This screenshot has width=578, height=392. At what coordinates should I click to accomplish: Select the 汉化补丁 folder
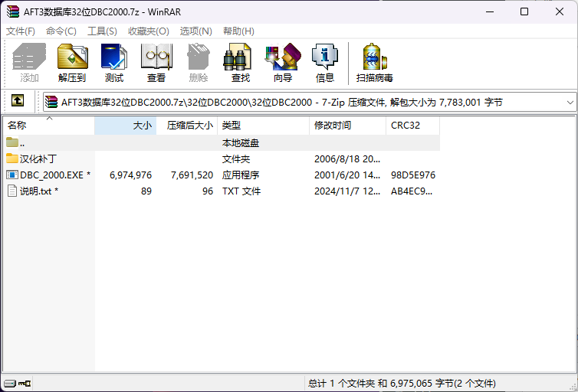(x=38, y=159)
